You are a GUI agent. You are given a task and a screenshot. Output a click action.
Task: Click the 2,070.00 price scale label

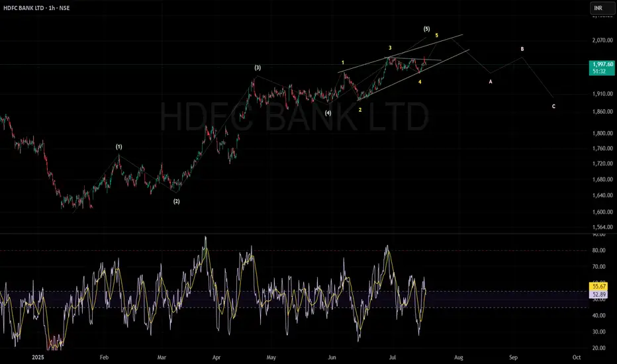(x=602, y=40)
